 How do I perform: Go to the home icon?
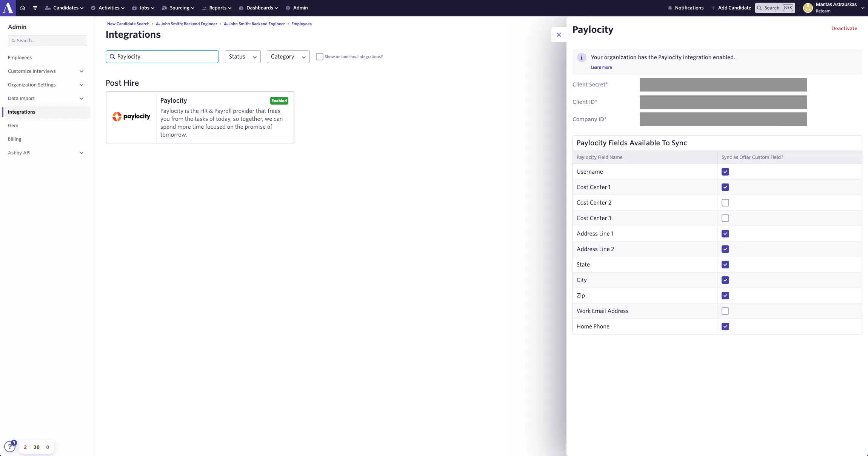[x=23, y=8]
